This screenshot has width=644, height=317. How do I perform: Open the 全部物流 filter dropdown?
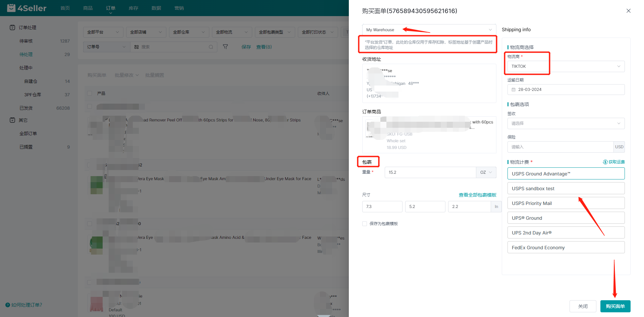(232, 32)
